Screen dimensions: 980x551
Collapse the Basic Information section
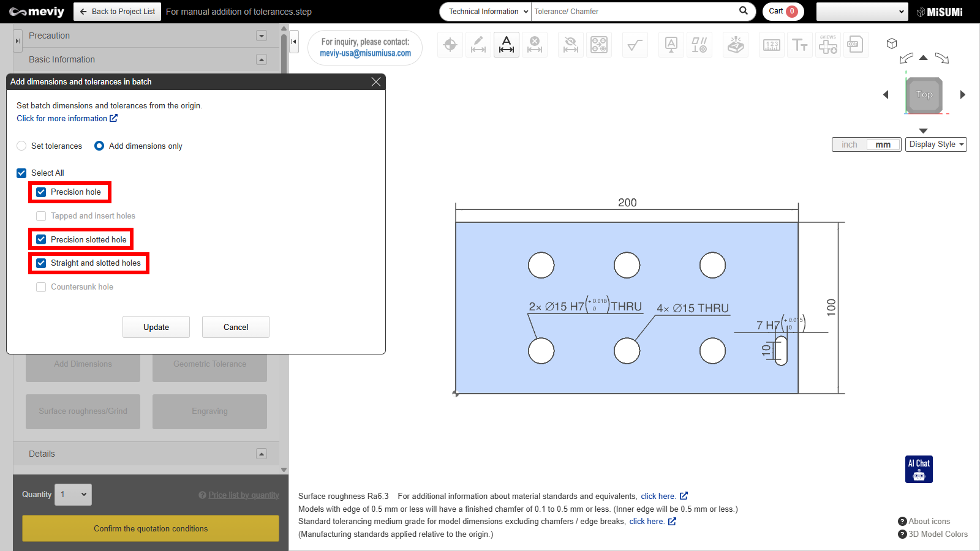tap(262, 59)
